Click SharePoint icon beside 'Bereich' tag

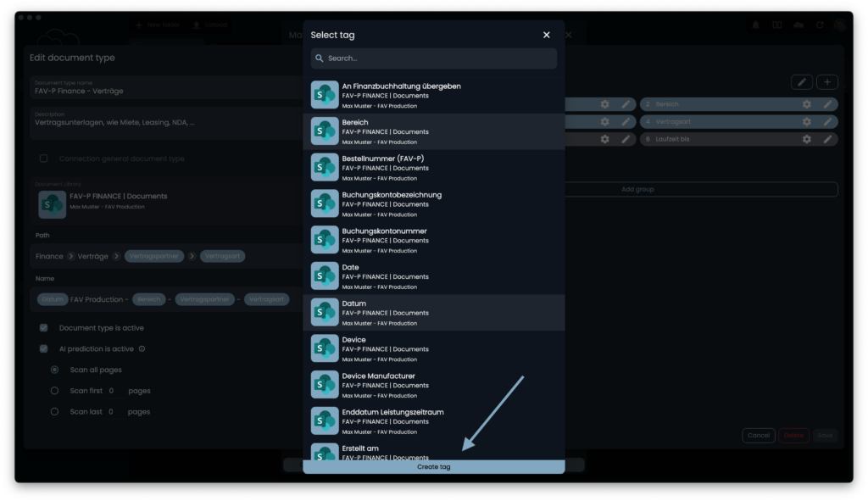point(325,131)
